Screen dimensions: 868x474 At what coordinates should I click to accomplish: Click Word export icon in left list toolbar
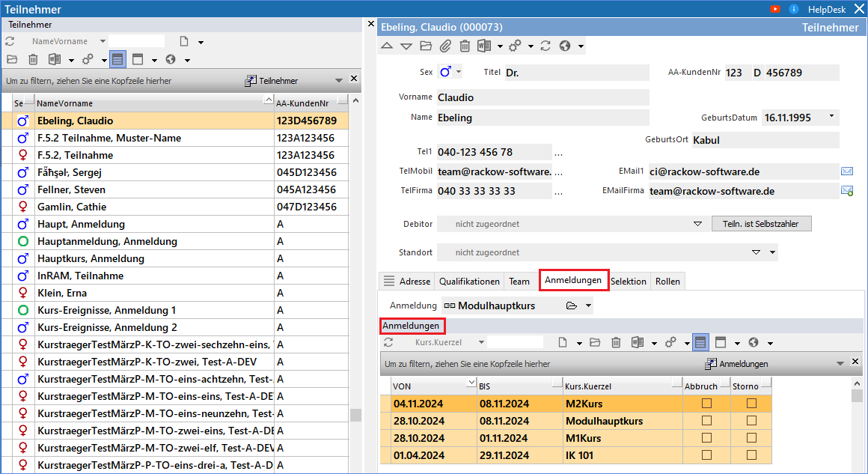tap(55, 60)
